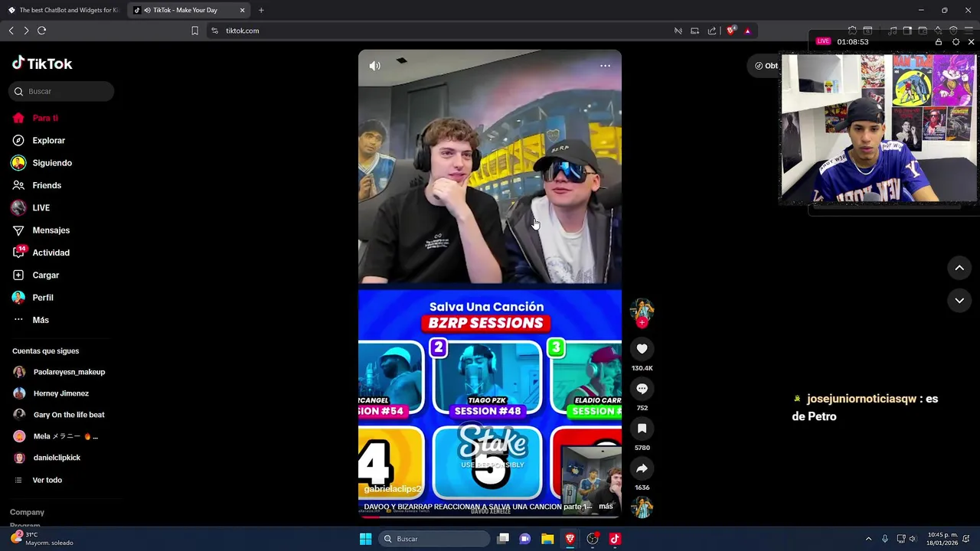This screenshot has height=551, width=980.
Task: Open a new browser tab
Action: tap(261, 10)
